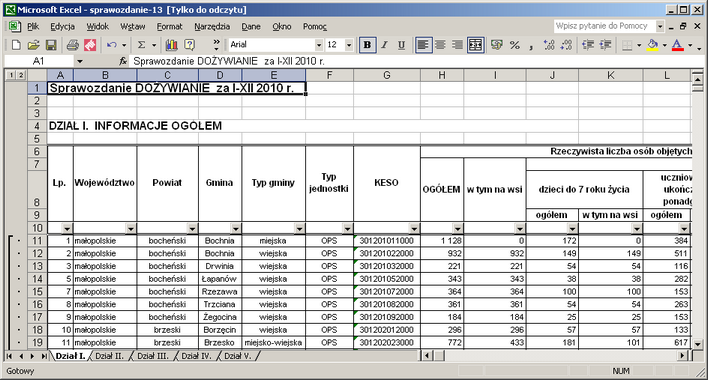Select column G header
Image resolution: width=708 pixels, height=380 pixels.
click(x=387, y=75)
